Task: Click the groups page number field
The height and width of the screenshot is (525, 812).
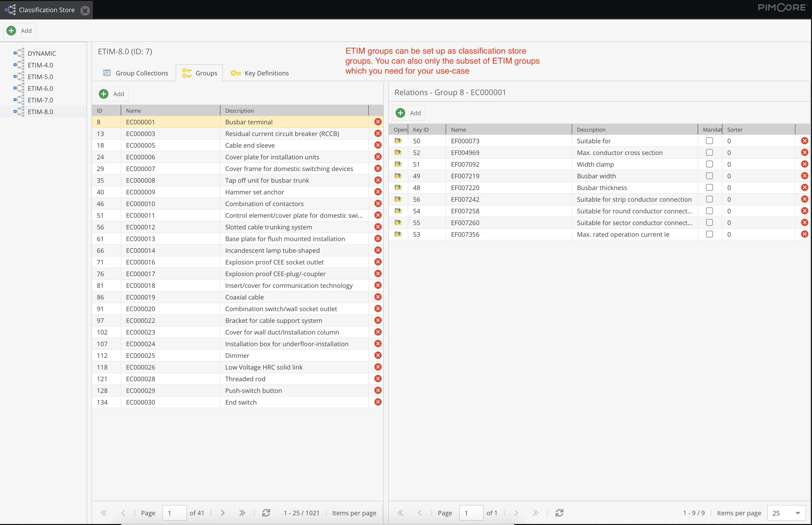Action: point(174,513)
